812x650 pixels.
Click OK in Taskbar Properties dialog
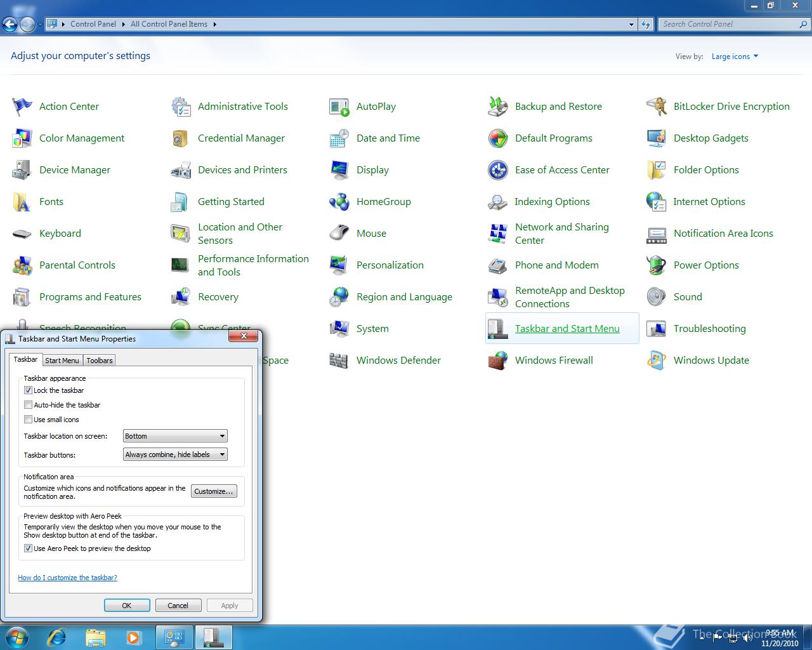127,606
